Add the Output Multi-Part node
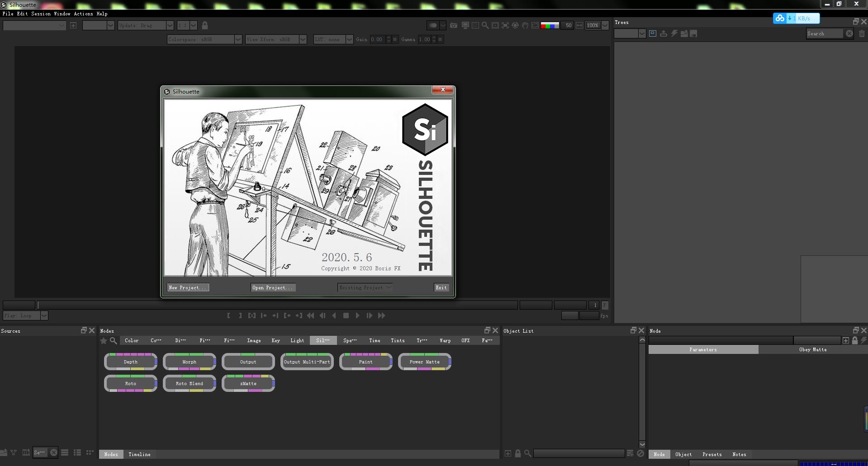This screenshot has width=868, height=466. coord(307,362)
